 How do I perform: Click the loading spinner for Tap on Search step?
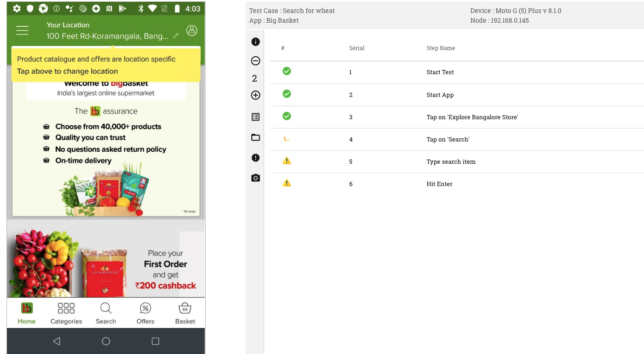point(286,138)
